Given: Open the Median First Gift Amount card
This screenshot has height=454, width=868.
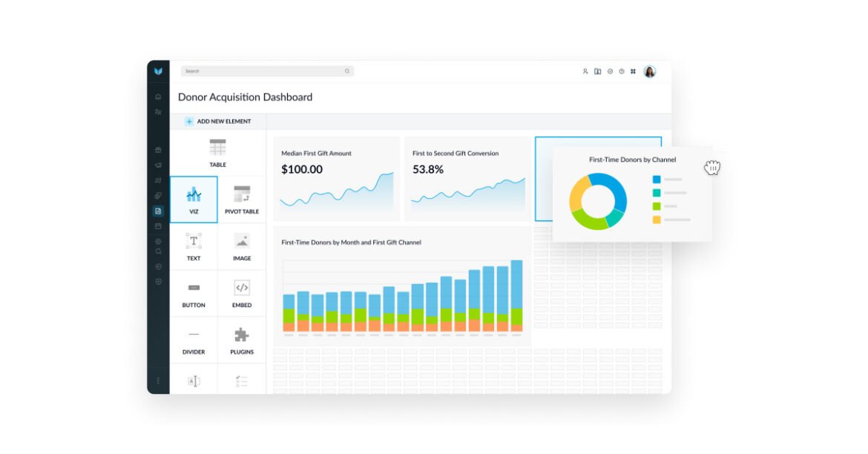Looking at the screenshot, I should coord(337,178).
